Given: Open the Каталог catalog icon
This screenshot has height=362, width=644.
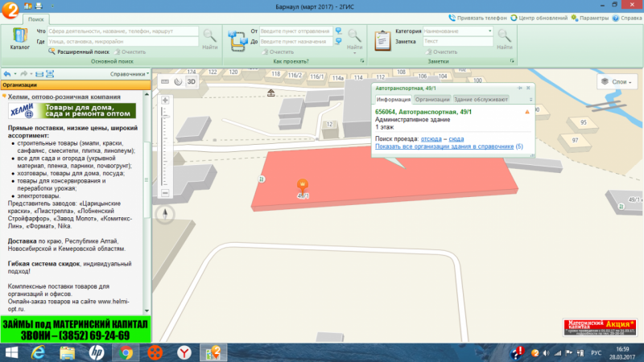Looking at the screenshot, I should [x=20, y=39].
